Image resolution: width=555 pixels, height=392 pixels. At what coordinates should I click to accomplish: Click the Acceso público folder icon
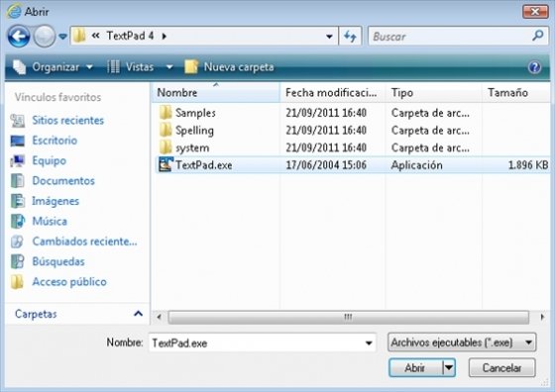[x=17, y=282]
